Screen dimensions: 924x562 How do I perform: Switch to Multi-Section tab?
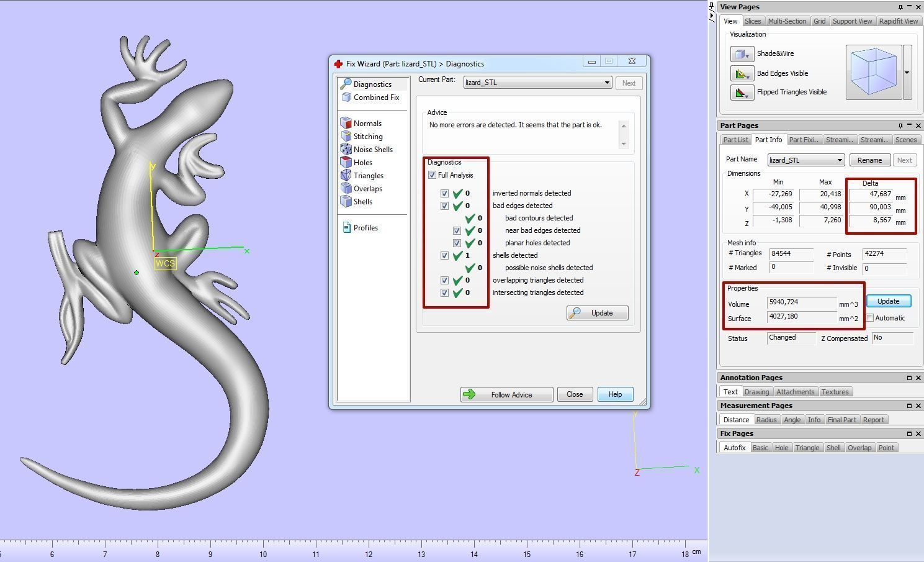[x=787, y=21]
